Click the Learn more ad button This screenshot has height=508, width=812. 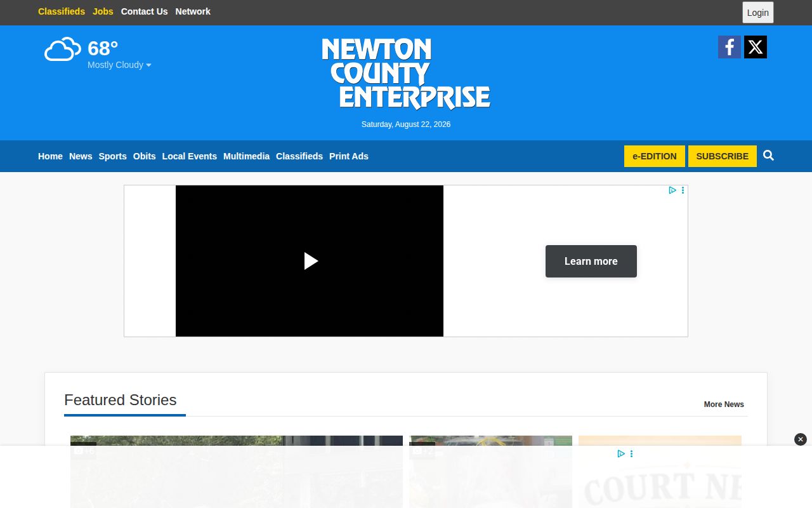coord(591,261)
